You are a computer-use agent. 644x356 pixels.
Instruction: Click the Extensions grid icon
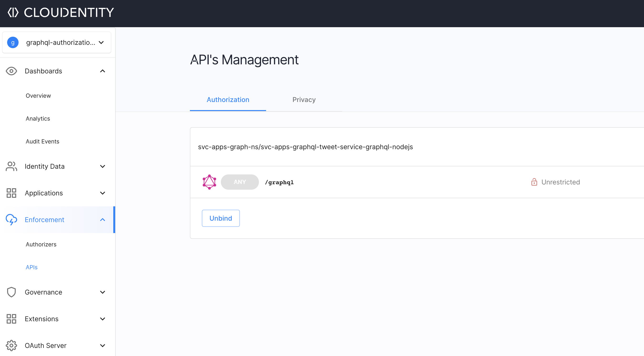(11, 319)
